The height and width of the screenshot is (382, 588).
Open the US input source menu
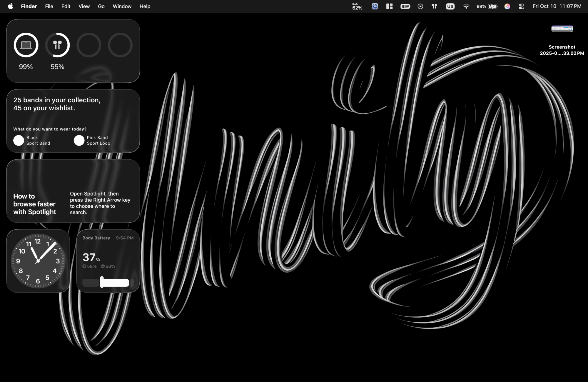coord(450,6)
